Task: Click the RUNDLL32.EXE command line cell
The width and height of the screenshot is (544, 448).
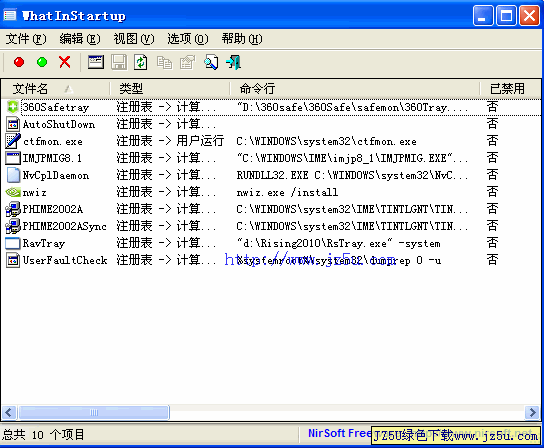Action: point(352,175)
